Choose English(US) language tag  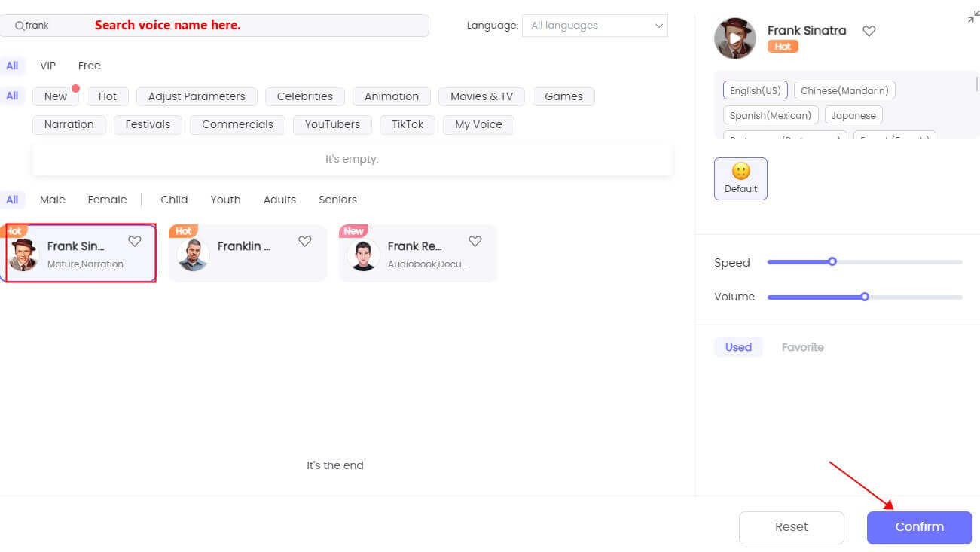[756, 90]
